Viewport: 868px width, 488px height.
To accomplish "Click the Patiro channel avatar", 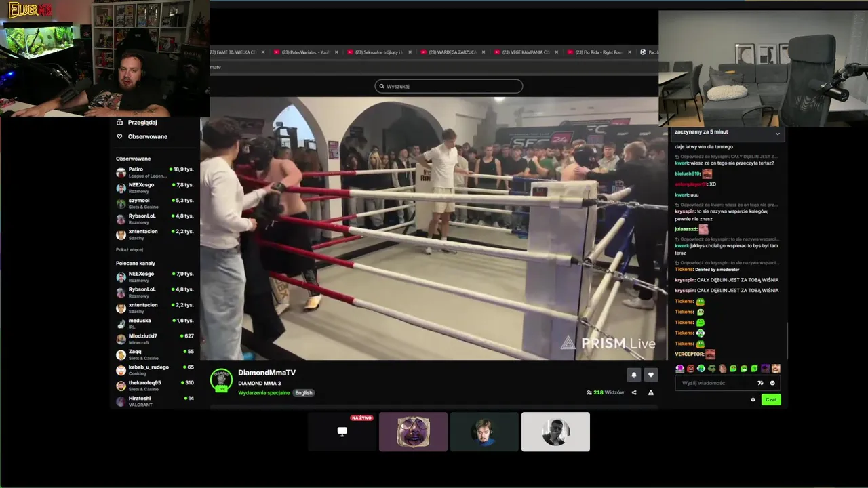I will 121,172.
